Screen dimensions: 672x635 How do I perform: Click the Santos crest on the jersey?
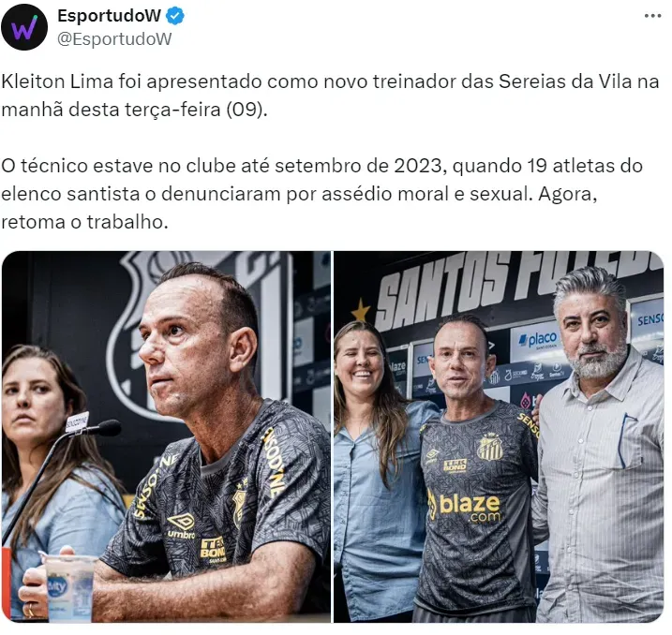click(489, 447)
